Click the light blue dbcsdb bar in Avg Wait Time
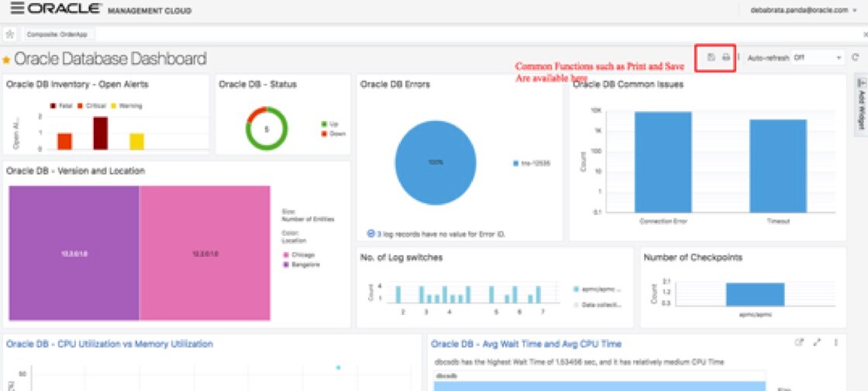 600,386
